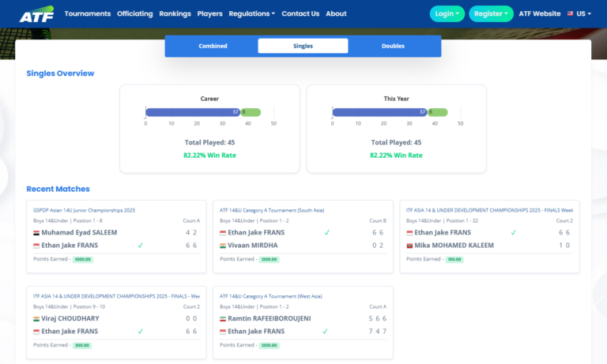Click Iran flag beside Ramtin RAFEEIBOROUJENI
Viewport: 607px width, 364px height.
[223, 319]
